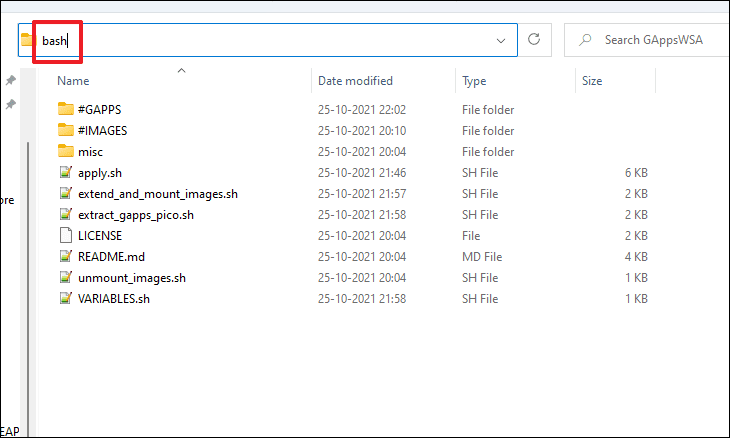
Task: Click the refresh icon beside address bar
Action: (534, 40)
